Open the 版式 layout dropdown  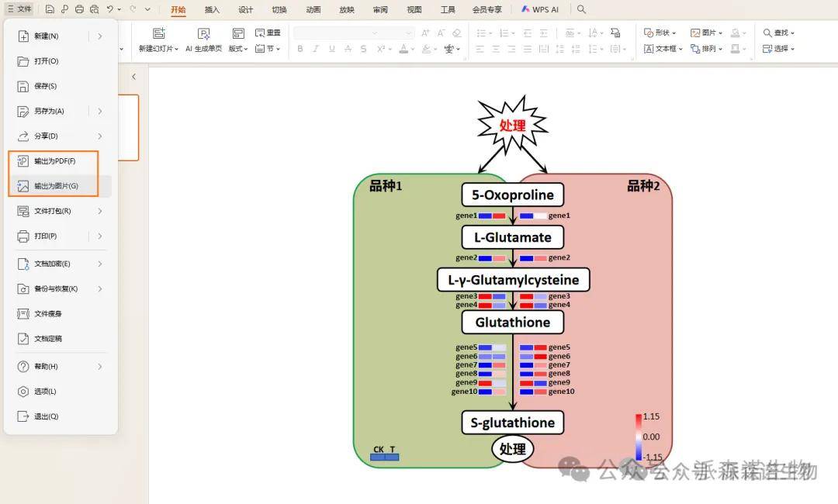pyautogui.click(x=237, y=49)
